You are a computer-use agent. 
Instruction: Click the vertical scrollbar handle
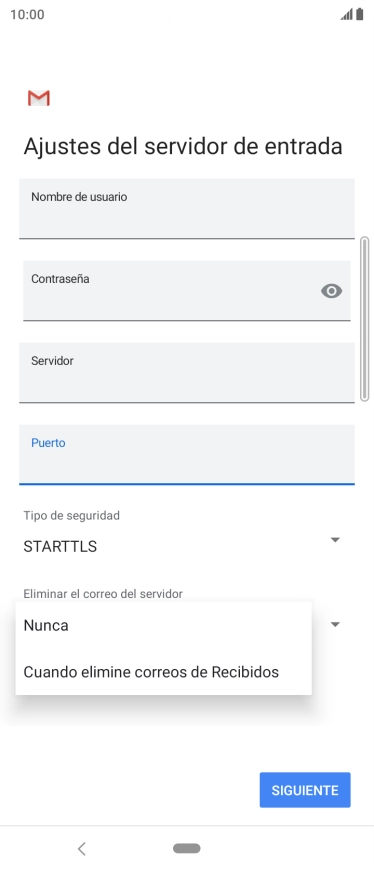coord(365,319)
